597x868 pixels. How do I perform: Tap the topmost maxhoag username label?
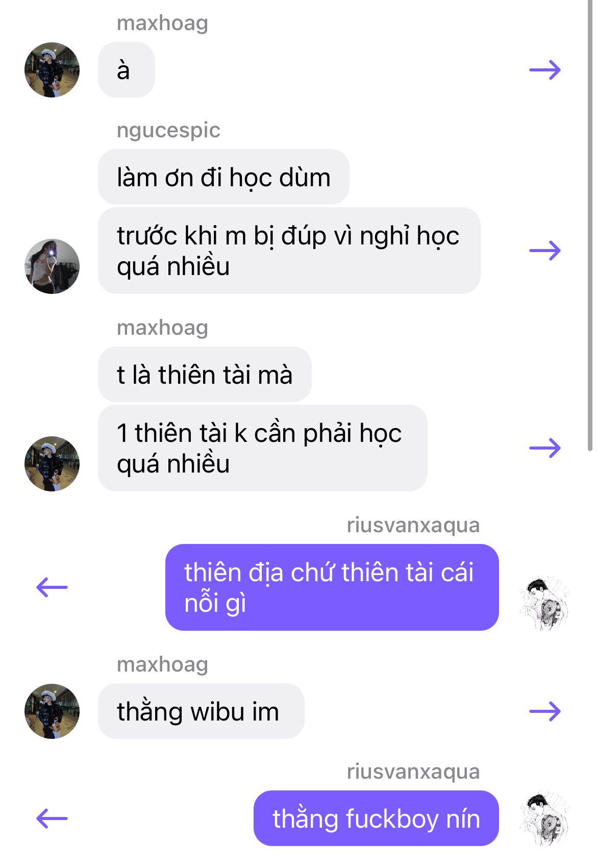pyautogui.click(x=162, y=23)
